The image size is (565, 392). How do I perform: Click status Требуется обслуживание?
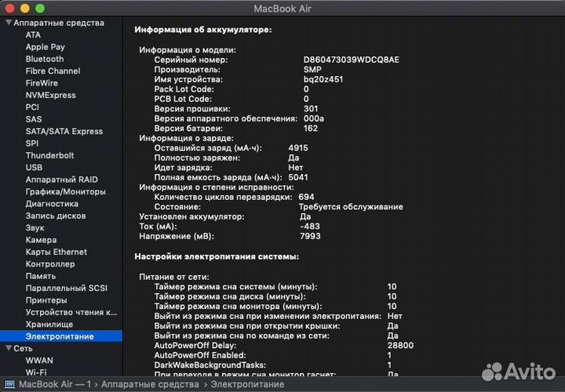(x=351, y=207)
